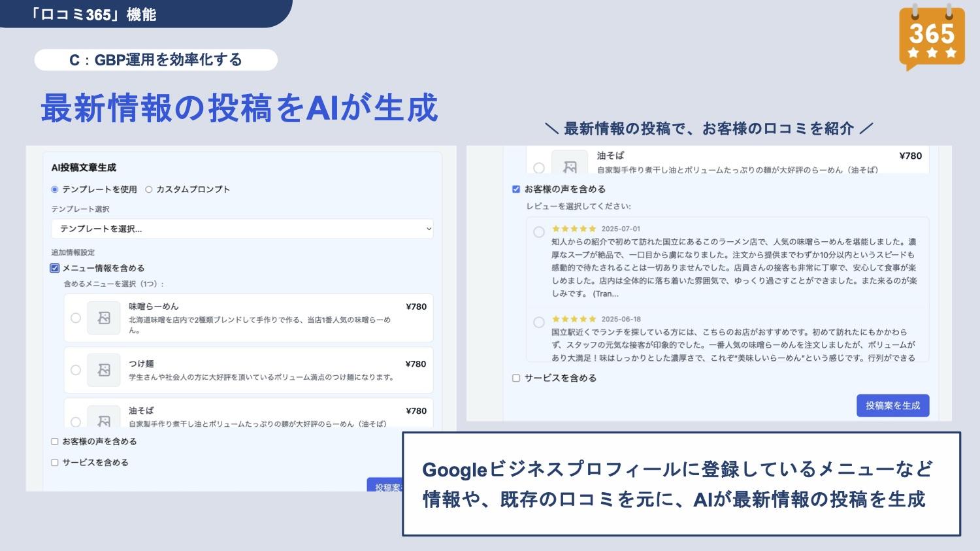Click the star rating of the 2025-07-01 review
This screenshot has width=980, height=551.
point(574,229)
